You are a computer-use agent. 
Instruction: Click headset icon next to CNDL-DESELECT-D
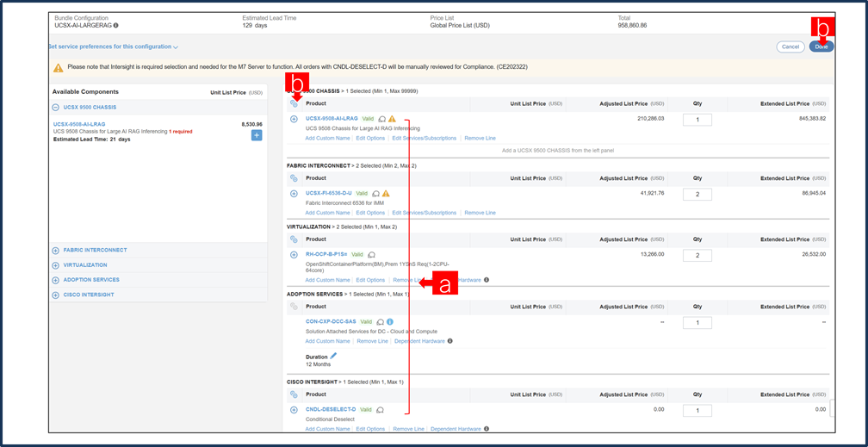click(380, 409)
